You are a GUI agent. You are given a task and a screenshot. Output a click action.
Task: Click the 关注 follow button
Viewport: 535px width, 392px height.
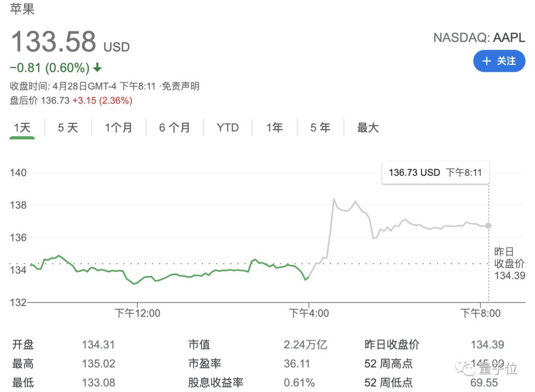(x=499, y=61)
